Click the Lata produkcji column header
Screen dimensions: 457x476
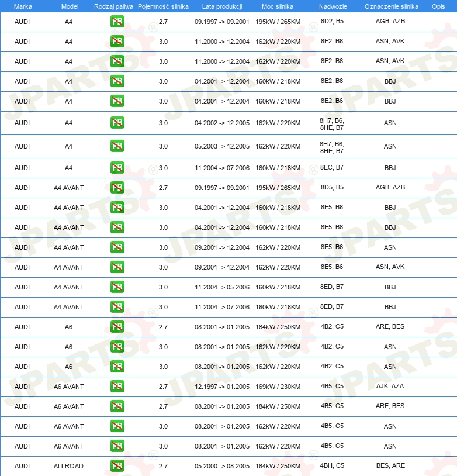pyautogui.click(x=222, y=6)
